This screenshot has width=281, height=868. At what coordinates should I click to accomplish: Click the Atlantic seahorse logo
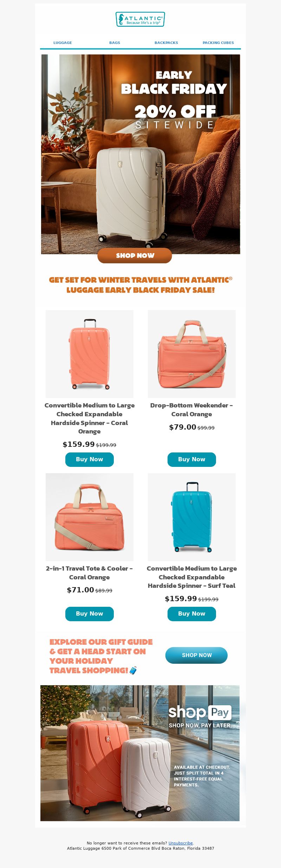pyautogui.click(x=140, y=19)
